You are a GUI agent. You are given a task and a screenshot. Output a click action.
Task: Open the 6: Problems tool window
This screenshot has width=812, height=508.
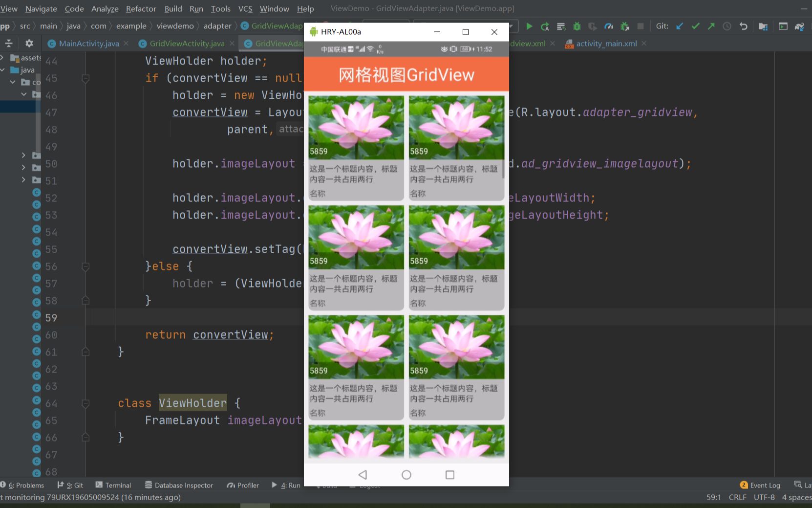[23, 485]
